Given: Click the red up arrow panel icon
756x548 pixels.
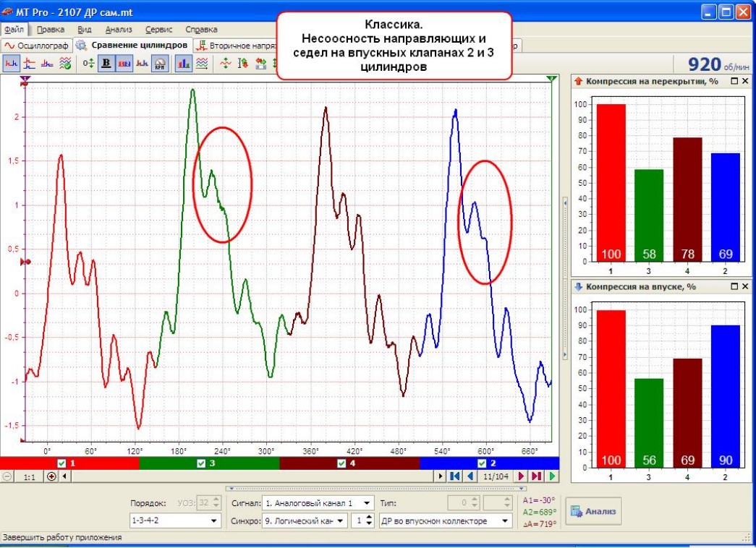Looking at the screenshot, I should click(x=579, y=82).
